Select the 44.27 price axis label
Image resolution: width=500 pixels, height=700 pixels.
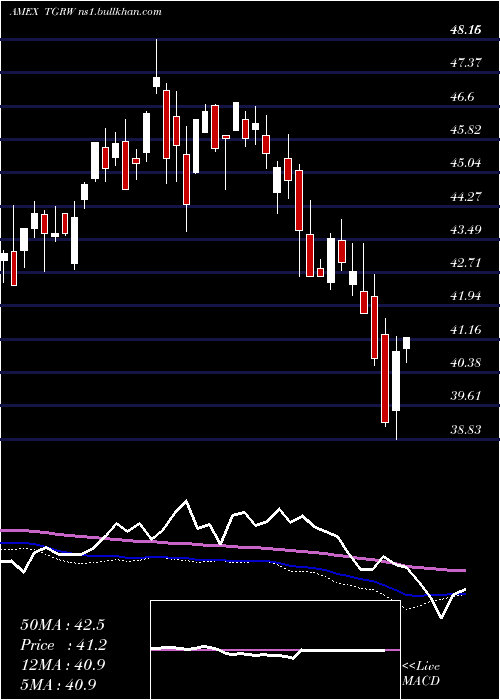(466, 197)
